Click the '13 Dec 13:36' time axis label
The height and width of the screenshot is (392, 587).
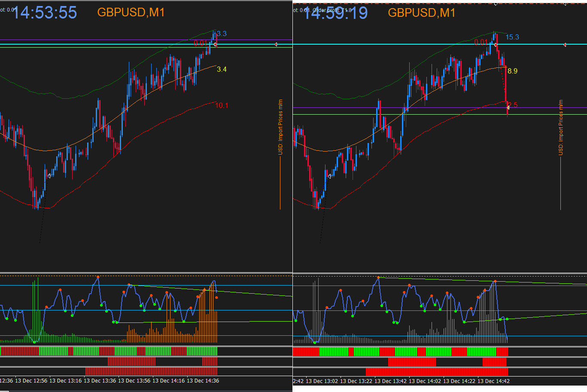tap(100, 380)
